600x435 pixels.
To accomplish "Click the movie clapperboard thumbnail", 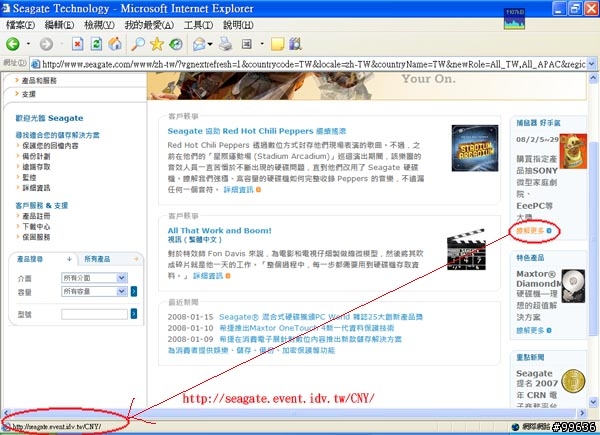I will [x=466, y=249].
